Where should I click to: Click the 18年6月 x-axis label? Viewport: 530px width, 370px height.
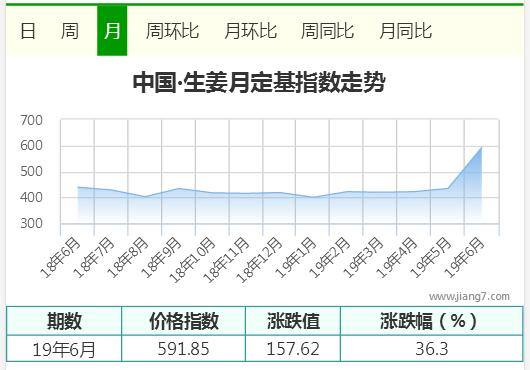click(61, 257)
